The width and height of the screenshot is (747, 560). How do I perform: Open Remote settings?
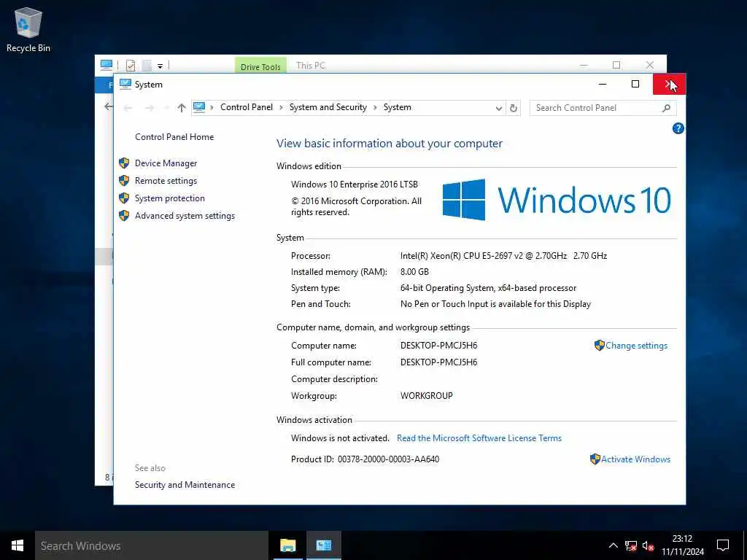click(166, 181)
